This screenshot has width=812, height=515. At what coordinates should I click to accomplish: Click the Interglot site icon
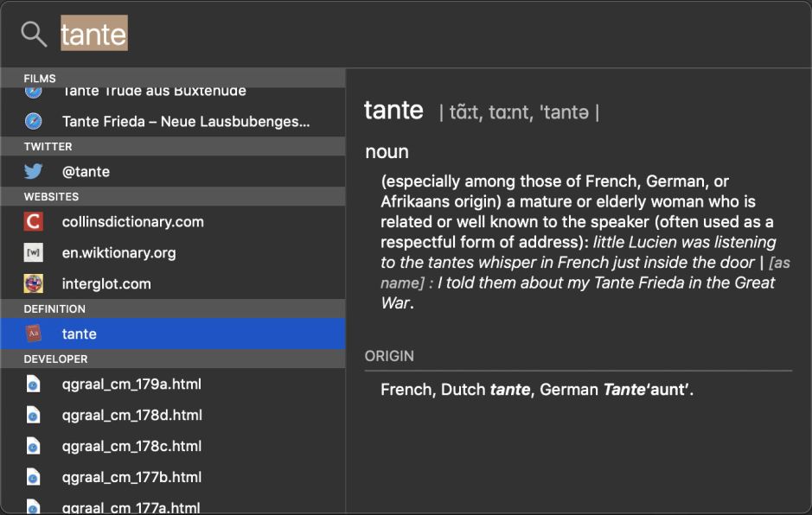(34, 283)
